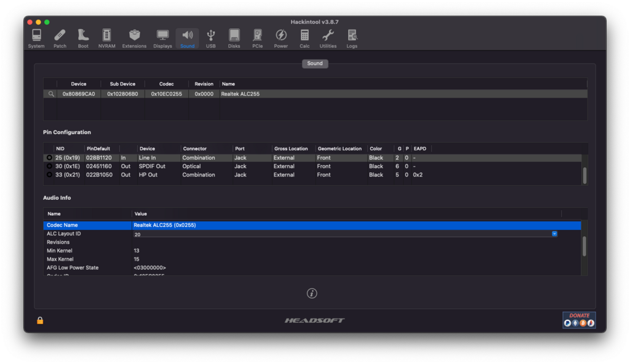Open the Displays toolbar section
This screenshot has width=630, height=364.
coord(162,39)
